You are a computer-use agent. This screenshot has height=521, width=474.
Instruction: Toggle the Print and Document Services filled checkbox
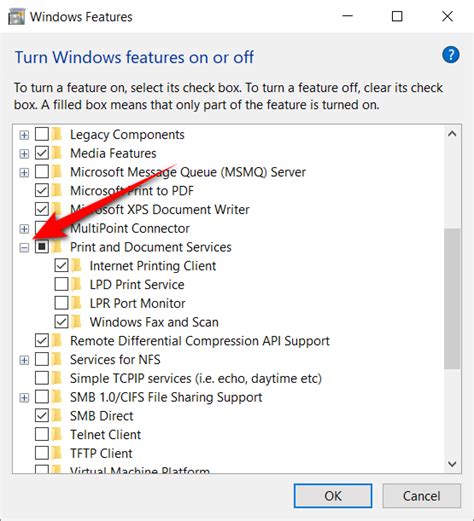pyautogui.click(x=42, y=247)
